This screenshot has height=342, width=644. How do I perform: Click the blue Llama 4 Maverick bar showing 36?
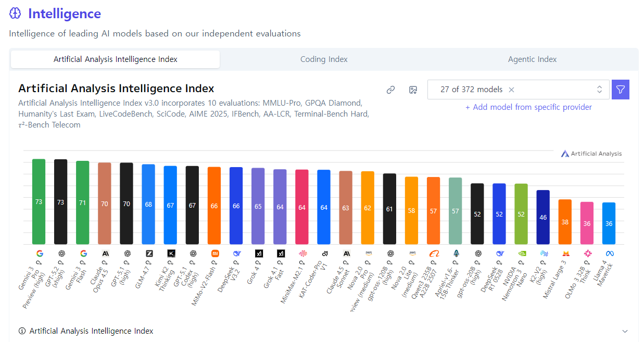(x=609, y=223)
